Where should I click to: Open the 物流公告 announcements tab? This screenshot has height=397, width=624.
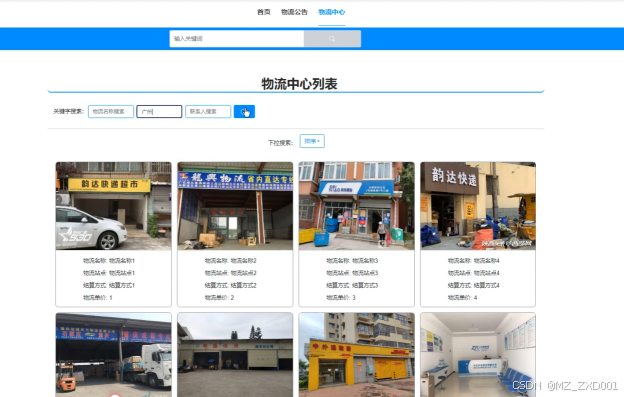(294, 12)
